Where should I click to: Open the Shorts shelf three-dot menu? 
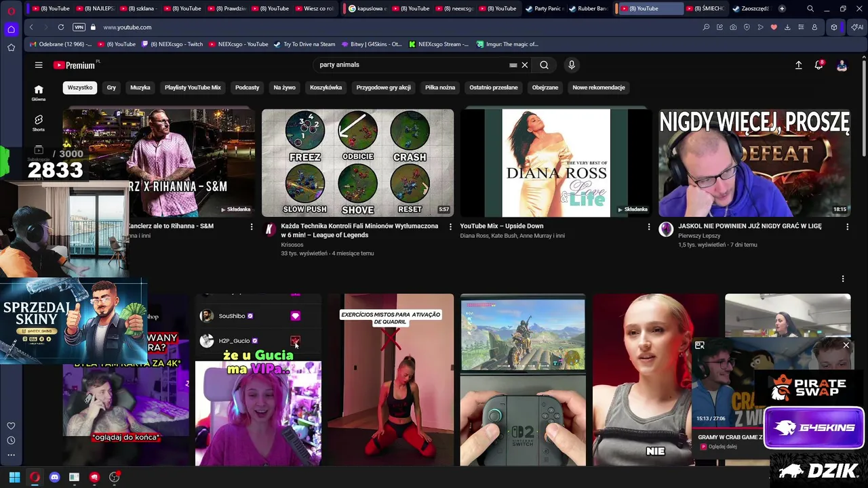[843, 279]
